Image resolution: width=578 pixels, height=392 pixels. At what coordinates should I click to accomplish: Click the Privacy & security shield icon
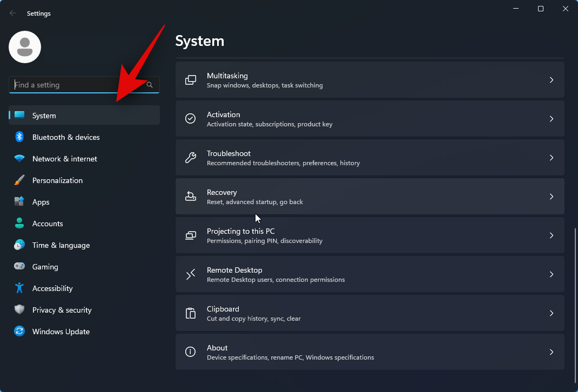(x=19, y=310)
